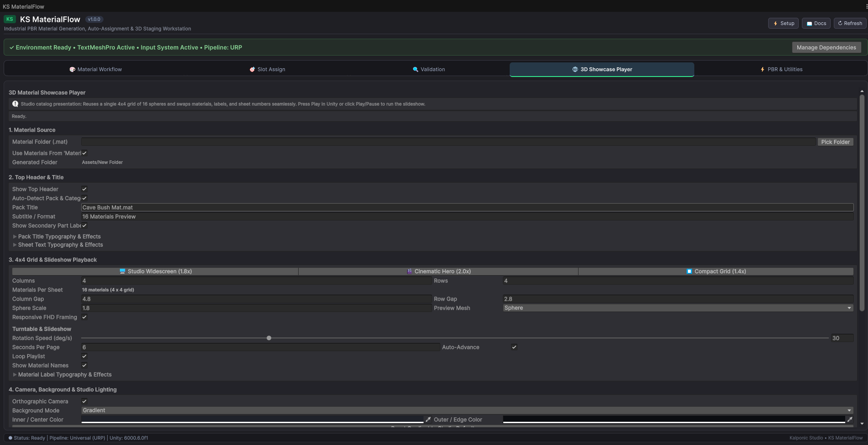Open the Slot Assign tab
The image size is (868, 445).
[x=268, y=69]
